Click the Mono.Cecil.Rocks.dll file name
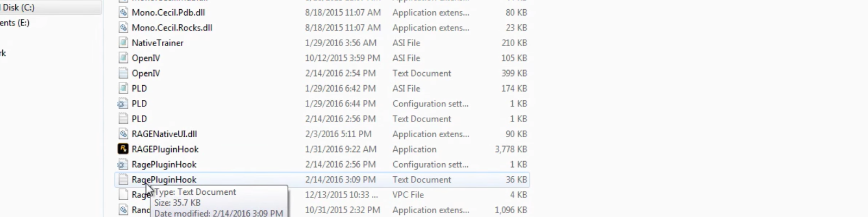Image resolution: width=868 pixels, height=217 pixels. [x=172, y=28]
